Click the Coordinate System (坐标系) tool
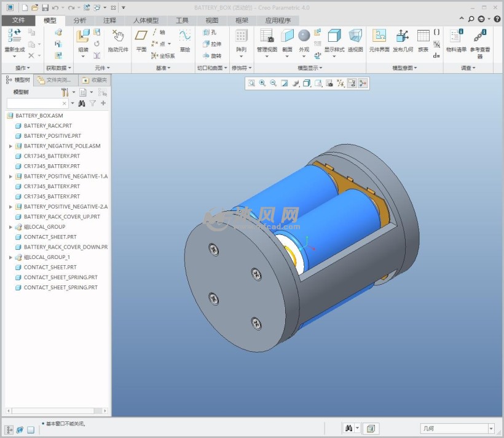The image size is (504, 438). [x=163, y=56]
